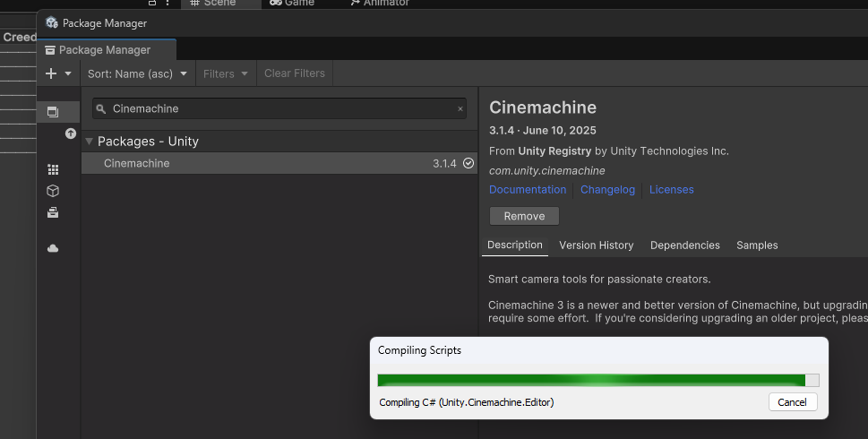Clear the search text with the x

[460, 109]
